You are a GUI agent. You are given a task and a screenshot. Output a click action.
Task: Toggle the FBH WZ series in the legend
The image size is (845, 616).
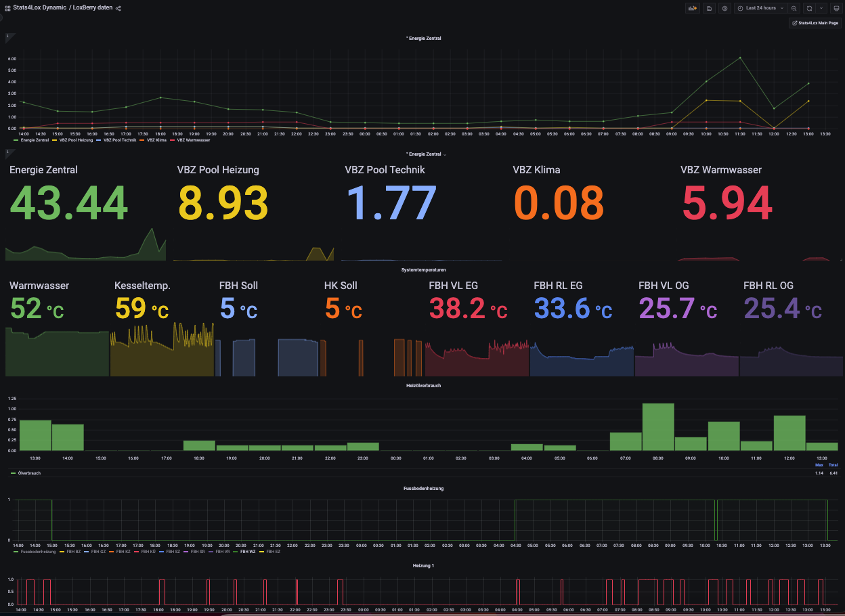pos(246,552)
